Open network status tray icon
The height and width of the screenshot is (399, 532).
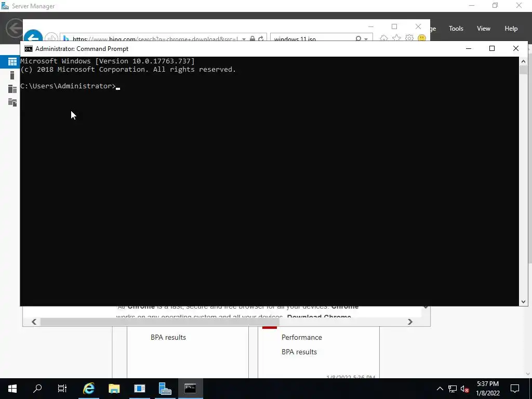(x=453, y=389)
